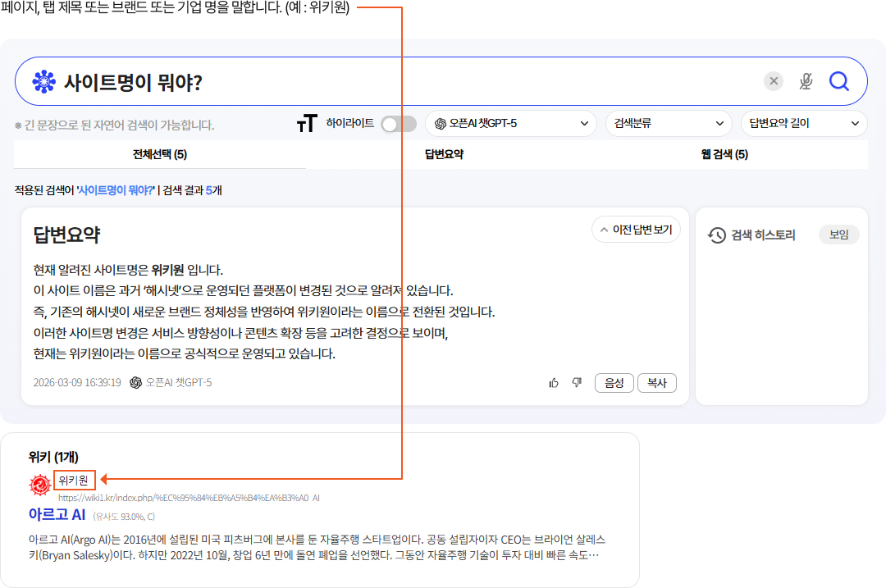
Task: Click the thumbs down icon
Action: coord(577,382)
